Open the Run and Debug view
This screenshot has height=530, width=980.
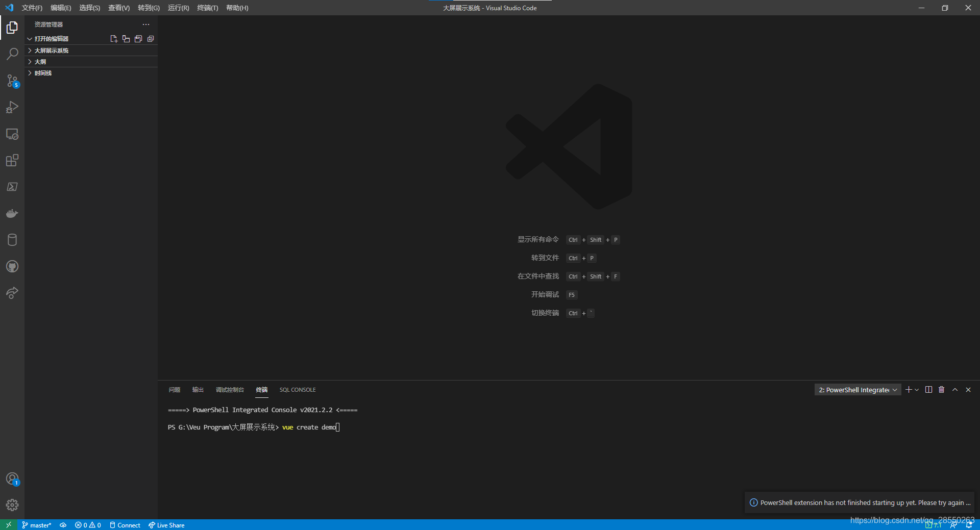[x=12, y=107]
